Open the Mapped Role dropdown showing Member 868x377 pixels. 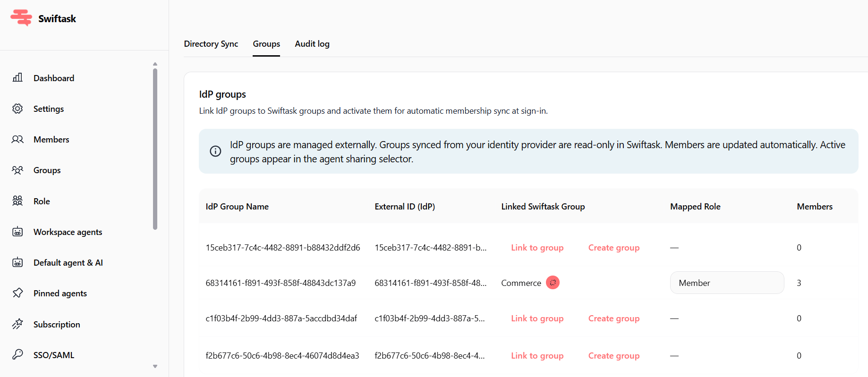(x=727, y=283)
